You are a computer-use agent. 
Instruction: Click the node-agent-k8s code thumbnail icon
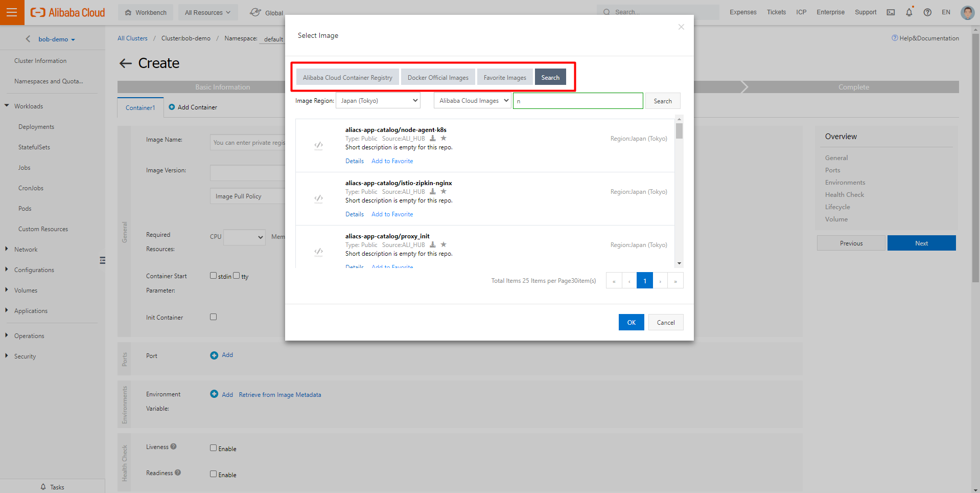pos(318,145)
